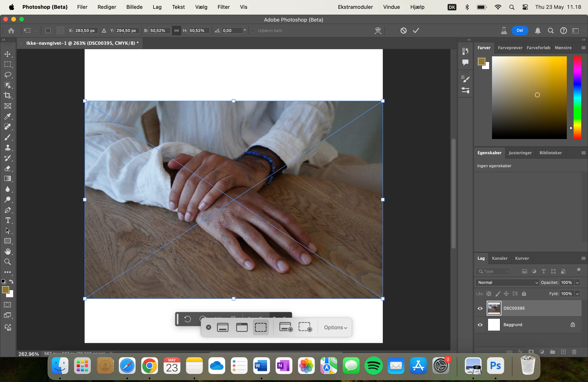This screenshot has width=588, height=382.
Task: Enable the Udjævn kant checkbox
Action: (x=253, y=31)
